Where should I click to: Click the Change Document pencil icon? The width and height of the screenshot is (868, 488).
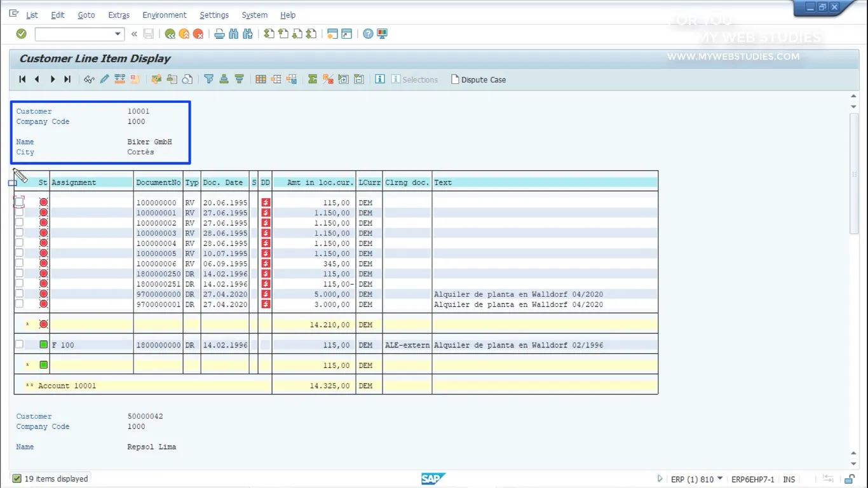pos(104,79)
